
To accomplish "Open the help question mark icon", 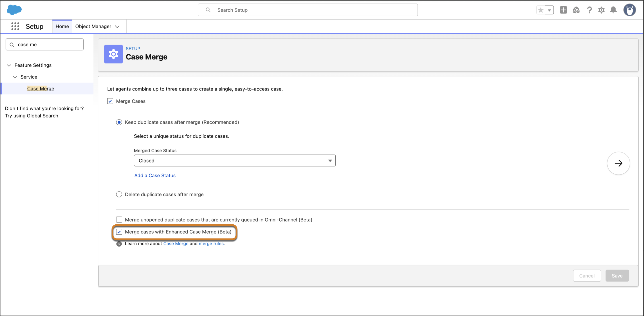I will click(589, 10).
